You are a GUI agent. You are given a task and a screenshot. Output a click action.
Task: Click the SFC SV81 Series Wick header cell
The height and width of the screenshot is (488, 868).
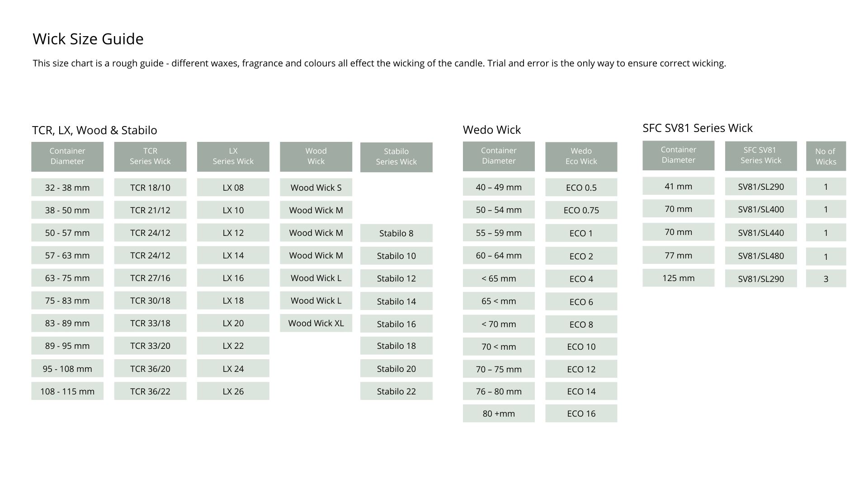[760, 155]
